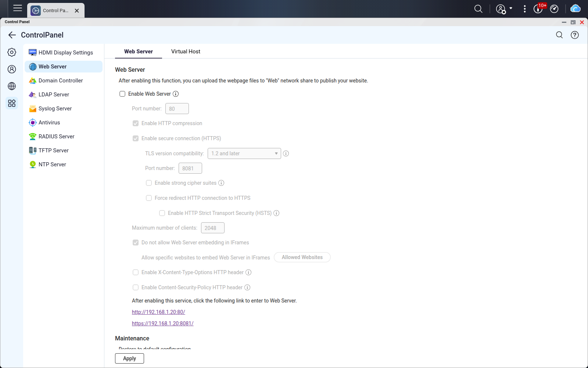Open the main hamburger menu
The height and width of the screenshot is (368, 588).
coord(18,8)
